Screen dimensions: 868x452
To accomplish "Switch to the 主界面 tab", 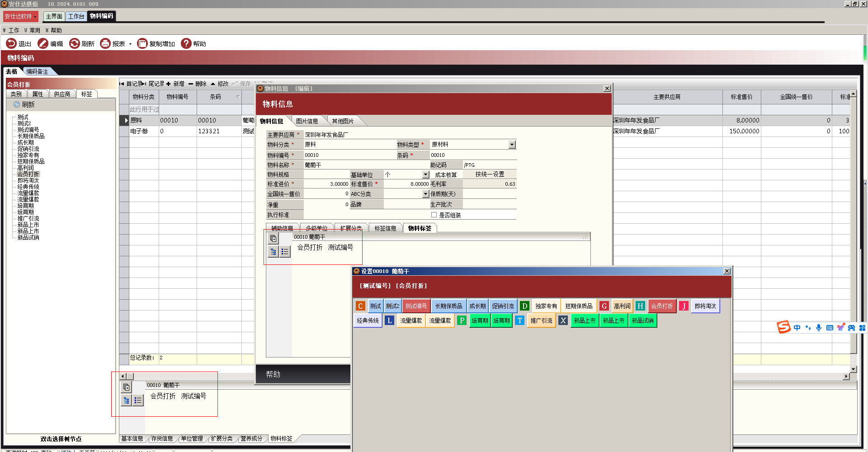I will (x=54, y=16).
